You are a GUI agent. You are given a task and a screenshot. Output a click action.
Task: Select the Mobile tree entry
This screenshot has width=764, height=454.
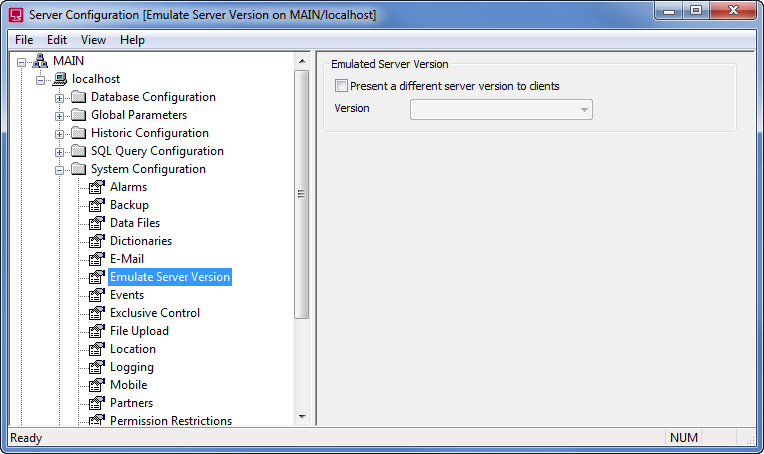(128, 385)
